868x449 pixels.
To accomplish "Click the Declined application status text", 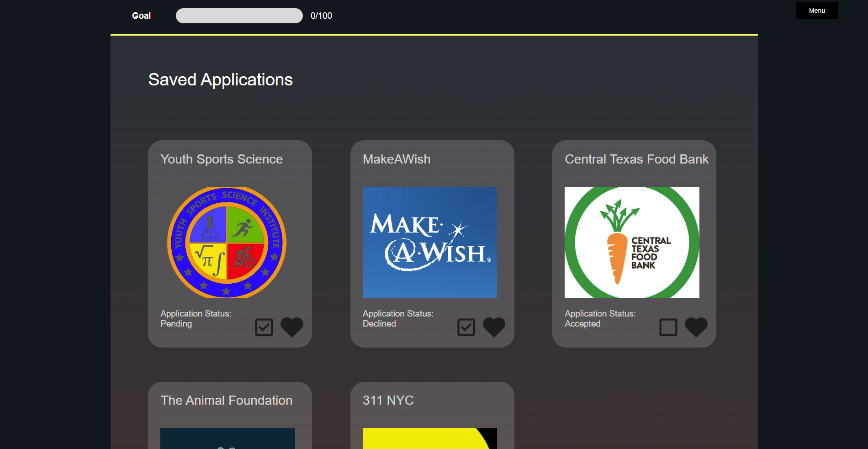I will coord(379,323).
